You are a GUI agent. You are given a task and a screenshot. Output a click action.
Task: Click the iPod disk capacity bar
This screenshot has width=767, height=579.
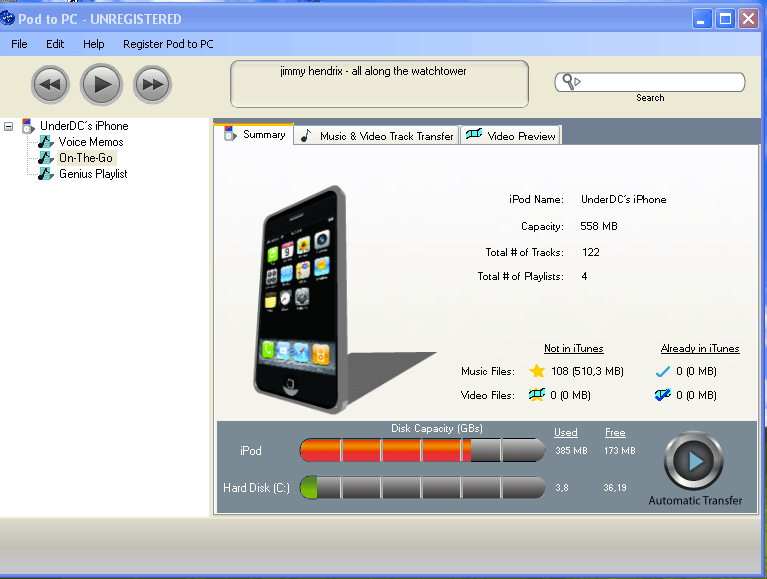[x=423, y=450]
